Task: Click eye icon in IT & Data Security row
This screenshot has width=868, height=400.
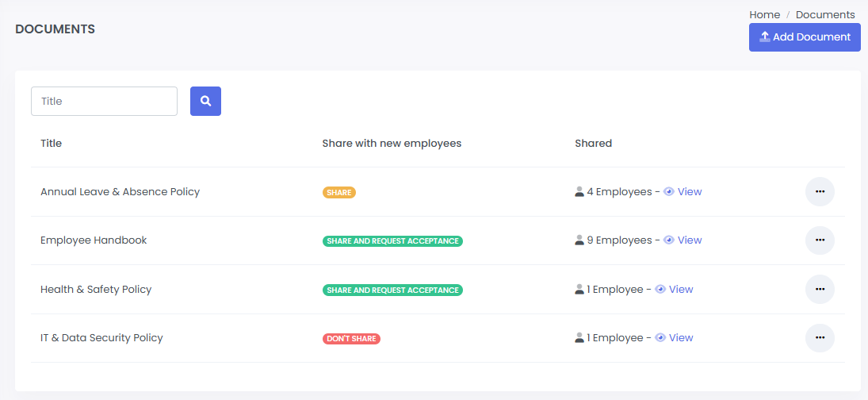Action: [660, 338]
